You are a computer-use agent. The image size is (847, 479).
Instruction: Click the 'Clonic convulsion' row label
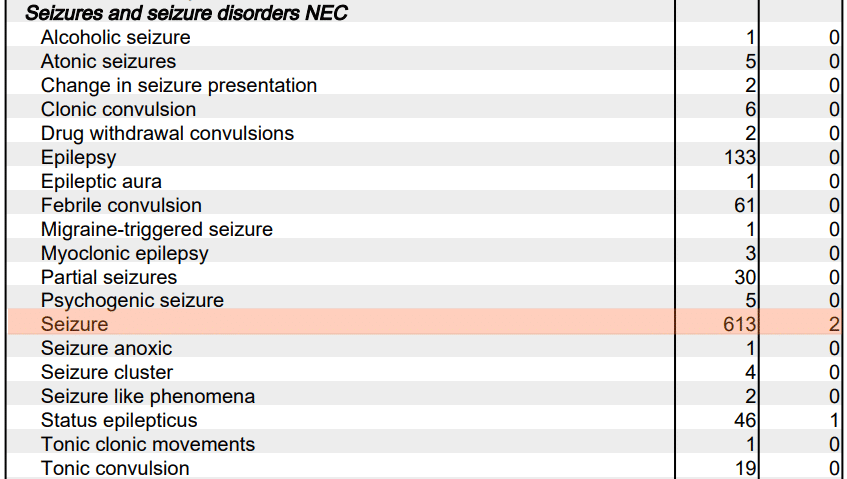(x=118, y=109)
